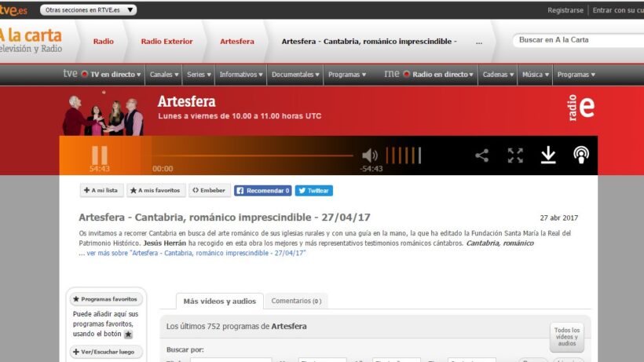This screenshot has height=362, width=644.
Task: Seek along the audio progress bar
Action: (x=253, y=155)
